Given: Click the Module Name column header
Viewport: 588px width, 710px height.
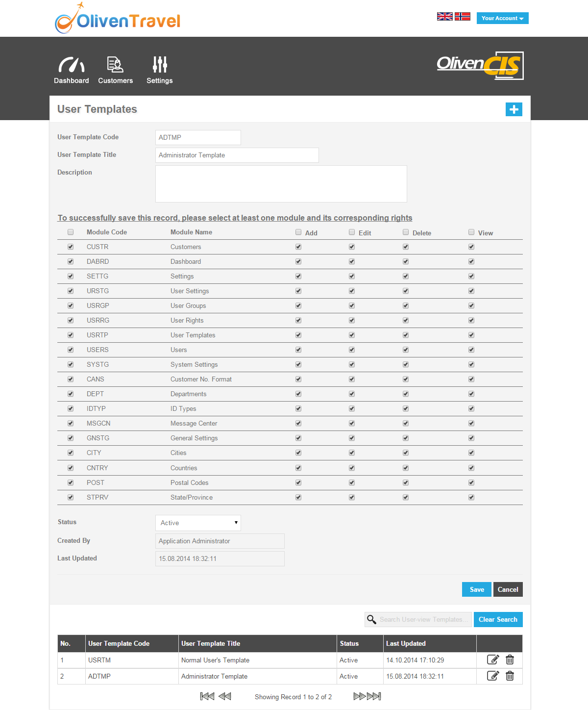Looking at the screenshot, I should click(191, 232).
